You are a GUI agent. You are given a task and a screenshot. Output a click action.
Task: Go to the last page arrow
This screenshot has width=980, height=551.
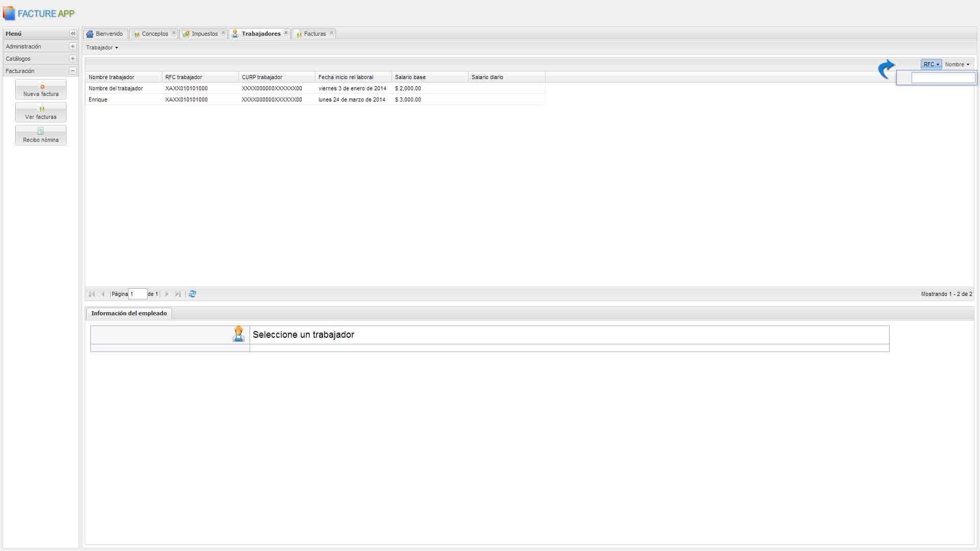coord(178,294)
